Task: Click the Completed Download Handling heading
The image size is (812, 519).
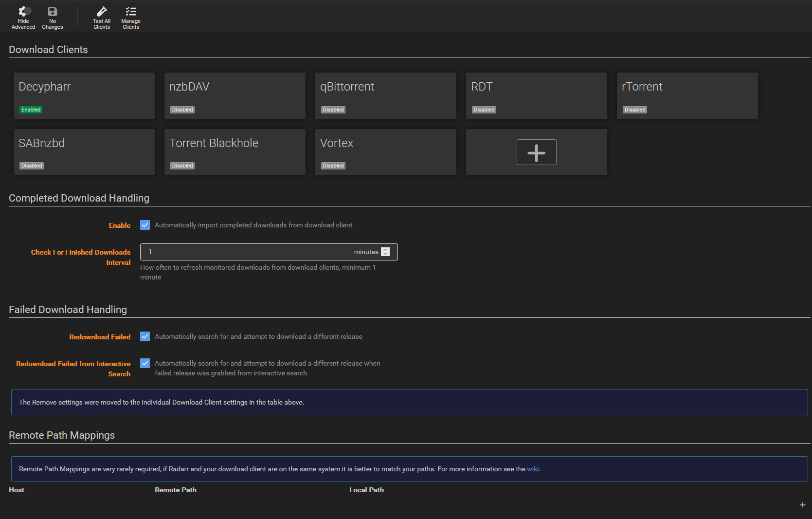Action: click(x=79, y=198)
